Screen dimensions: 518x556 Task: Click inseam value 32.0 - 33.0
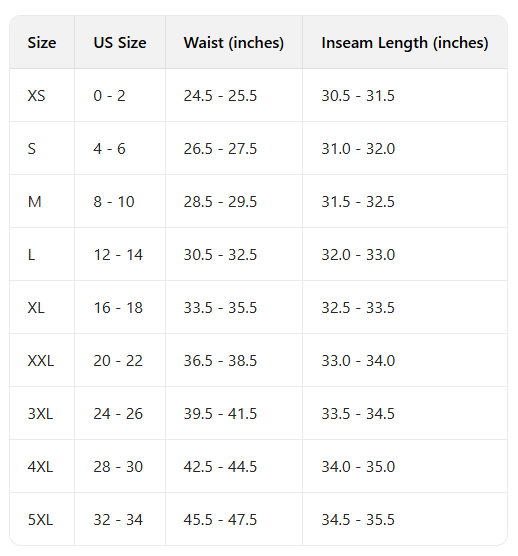click(358, 255)
